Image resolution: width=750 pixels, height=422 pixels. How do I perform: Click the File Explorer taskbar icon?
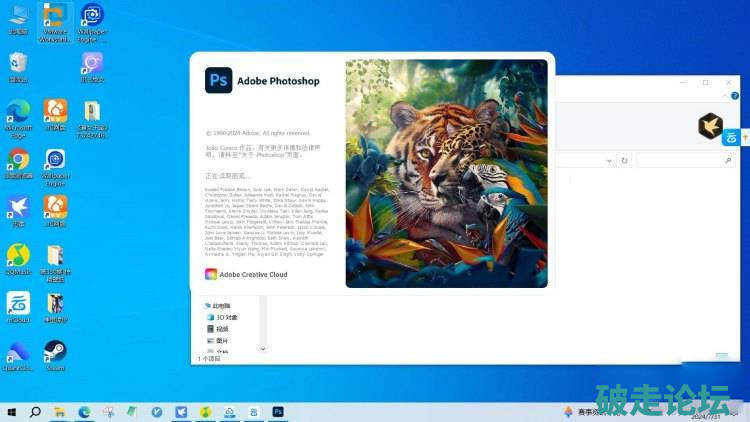tap(61, 411)
